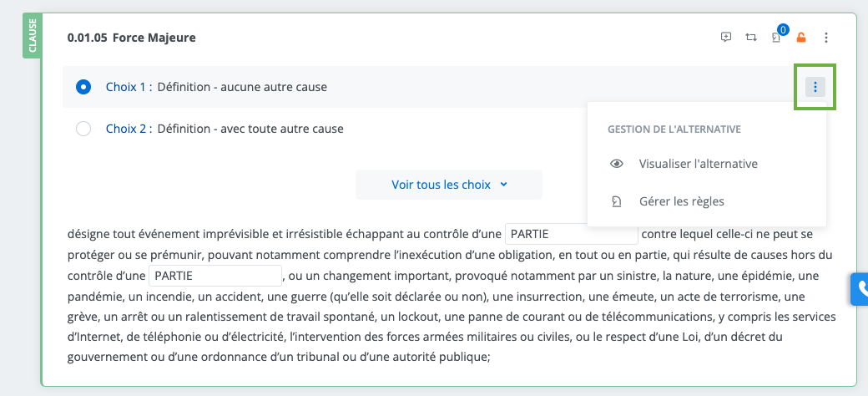Screen dimensions: 868x396
Task: Select the Choix 1 radio button
Action: click(x=83, y=87)
